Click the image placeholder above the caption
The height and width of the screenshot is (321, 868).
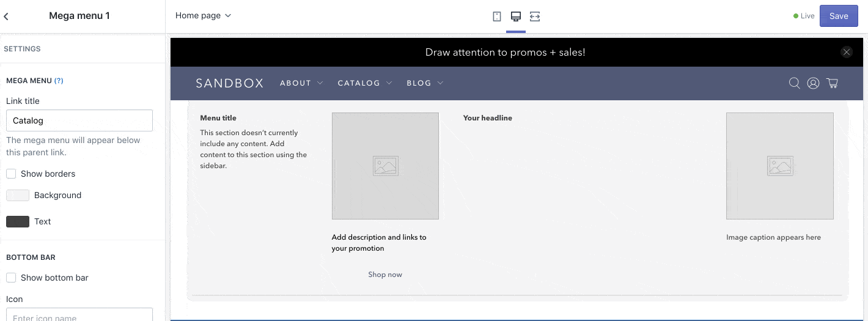(780, 166)
